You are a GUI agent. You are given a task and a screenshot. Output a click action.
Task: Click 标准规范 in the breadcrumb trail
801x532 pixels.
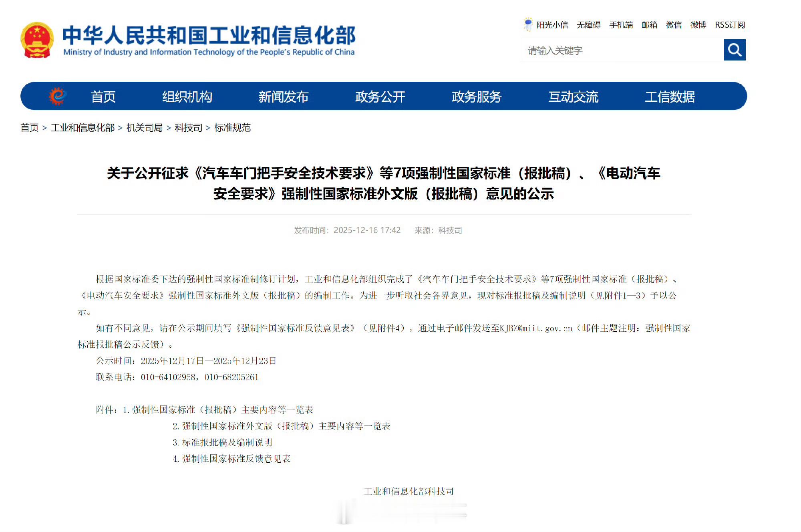click(233, 128)
